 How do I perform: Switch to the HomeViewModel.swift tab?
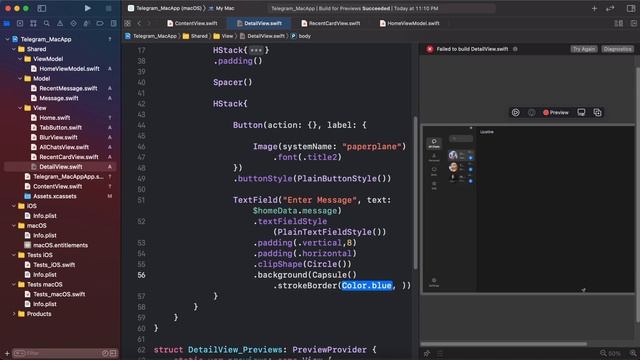(409, 24)
